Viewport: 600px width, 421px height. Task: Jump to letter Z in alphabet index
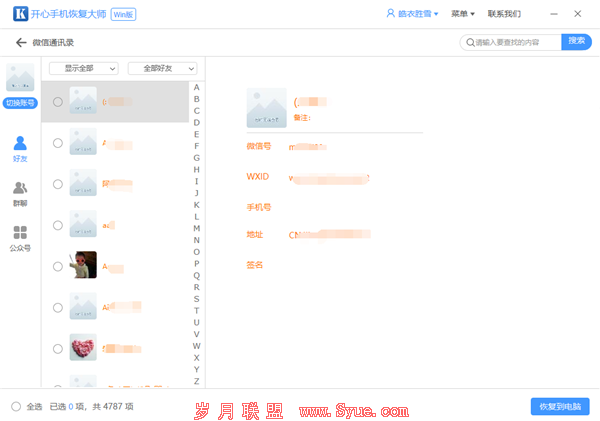(196, 381)
